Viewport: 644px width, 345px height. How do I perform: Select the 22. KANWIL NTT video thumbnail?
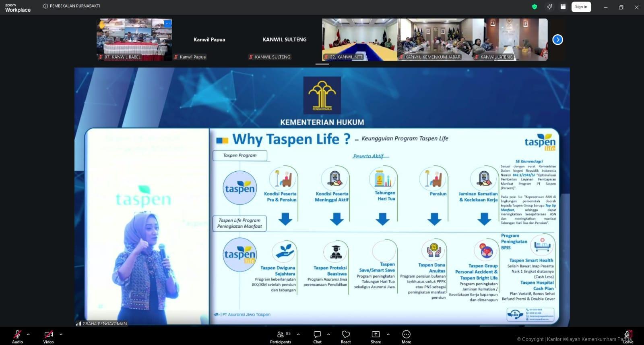pyautogui.click(x=359, y=39)
